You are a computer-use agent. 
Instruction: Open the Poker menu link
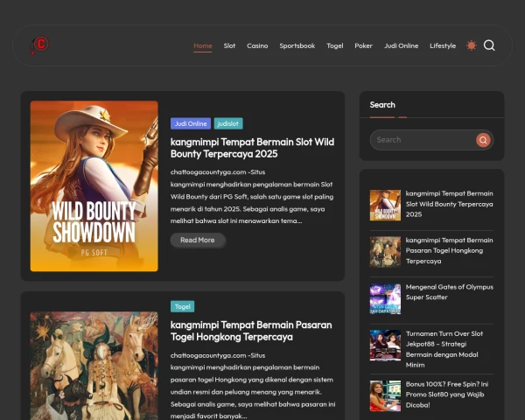tap(363, 45)
